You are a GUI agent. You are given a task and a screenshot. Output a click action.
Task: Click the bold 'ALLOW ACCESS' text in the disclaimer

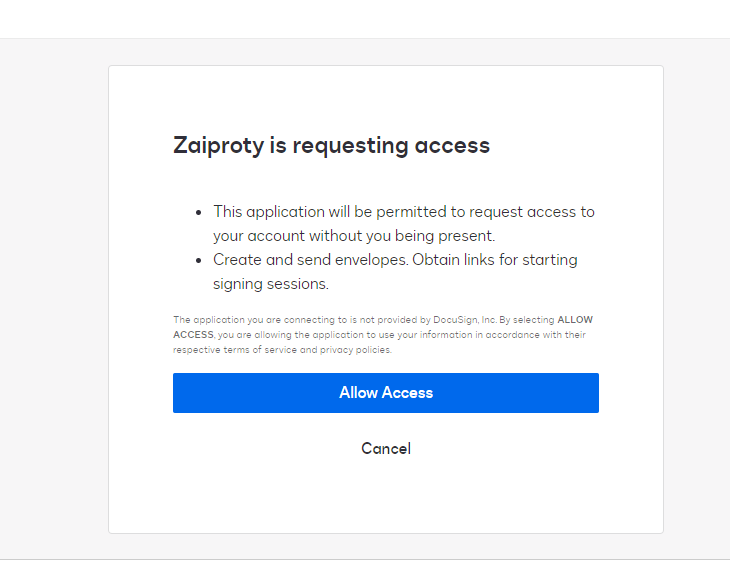(x=574, y=320)
